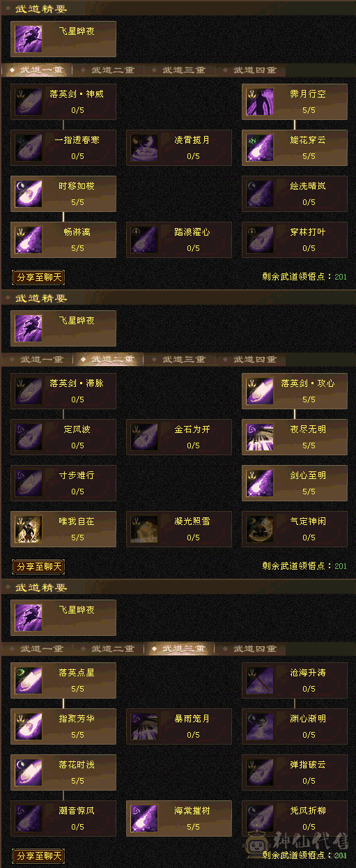
Task: Click the 暴雨笼月 skill icon
Action: pyautogui.click(x=144, y=726)
